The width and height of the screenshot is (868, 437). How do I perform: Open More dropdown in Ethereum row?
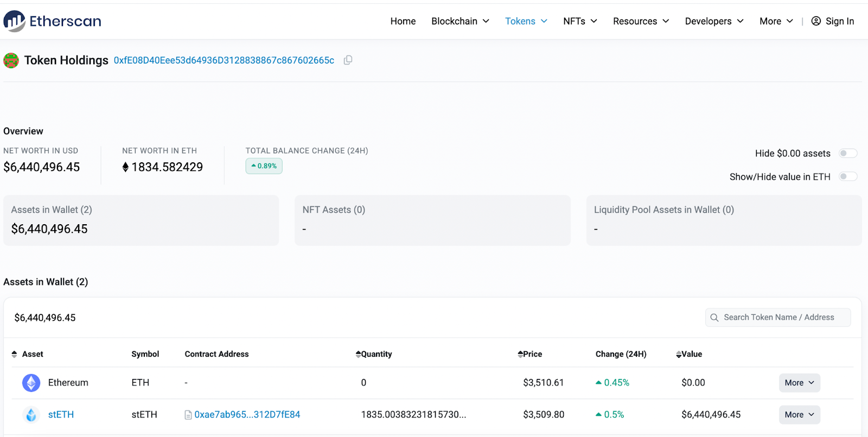pyautogui.click(x=800, y=383)
